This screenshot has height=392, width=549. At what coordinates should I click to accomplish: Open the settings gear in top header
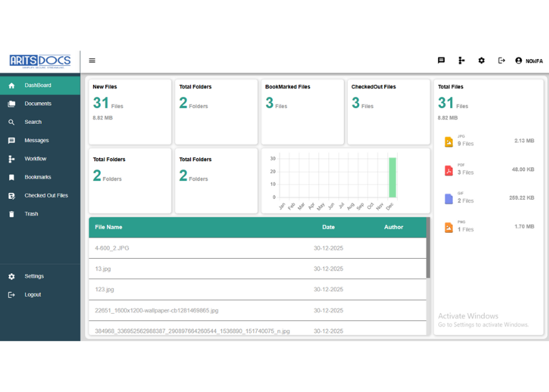(481, 60)
